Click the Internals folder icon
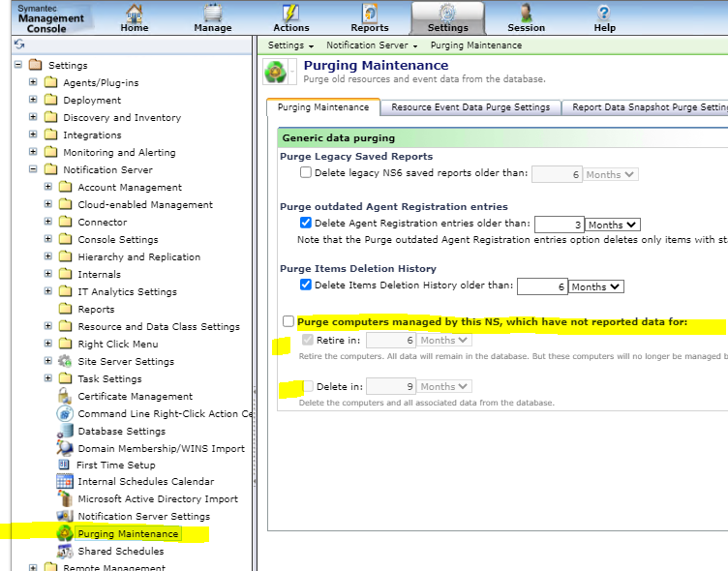The height and width of the screenshot is (571, 728). 66,274
